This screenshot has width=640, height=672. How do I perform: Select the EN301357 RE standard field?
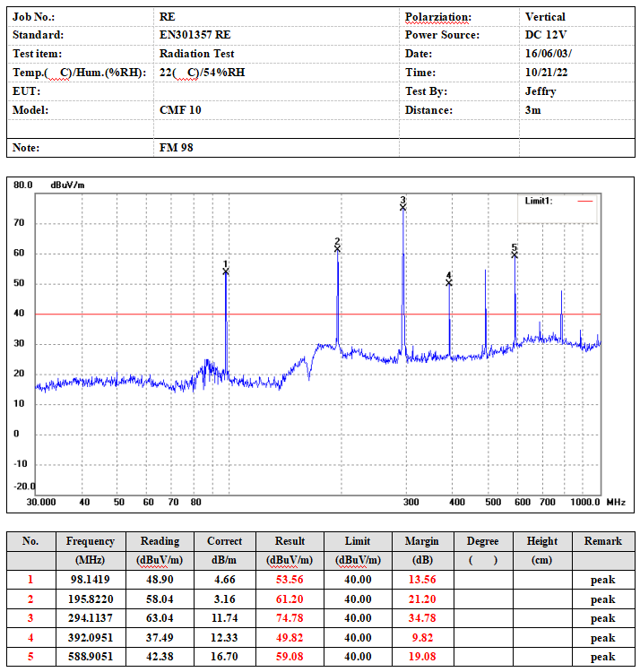pos(195,35)
